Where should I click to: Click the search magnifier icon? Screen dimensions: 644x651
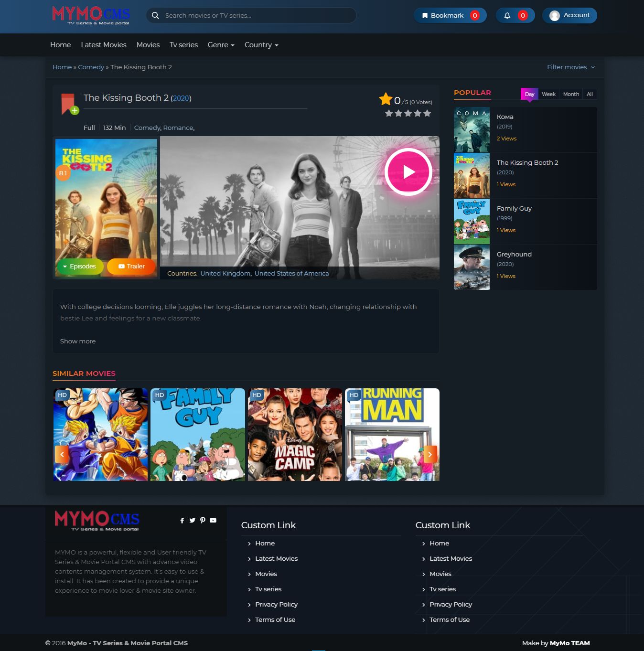pyautogui.click(x=155, y=15)
